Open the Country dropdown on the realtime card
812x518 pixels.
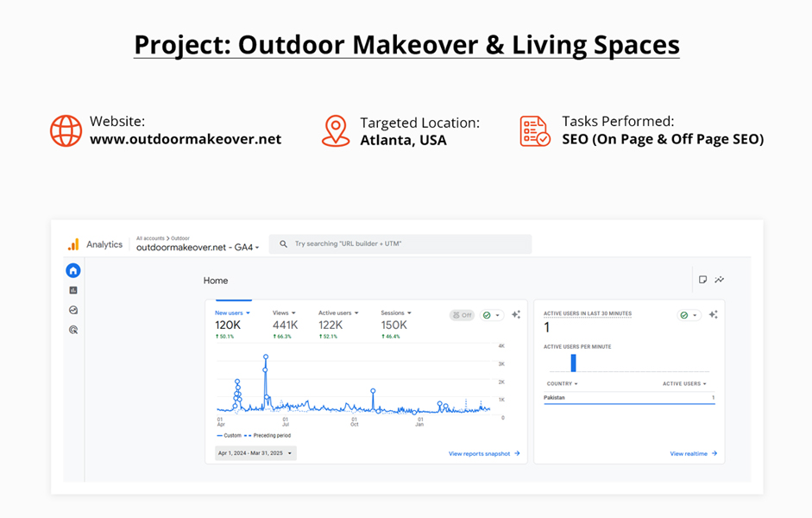pyautogui.click(x=563, y=383)
